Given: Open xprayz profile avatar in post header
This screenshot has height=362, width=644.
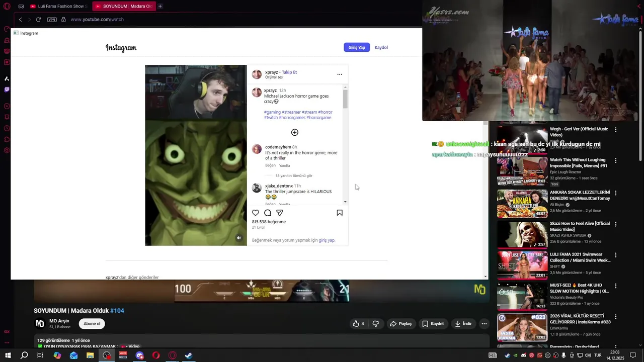Looking at the screenshot, I should (257, 74).
